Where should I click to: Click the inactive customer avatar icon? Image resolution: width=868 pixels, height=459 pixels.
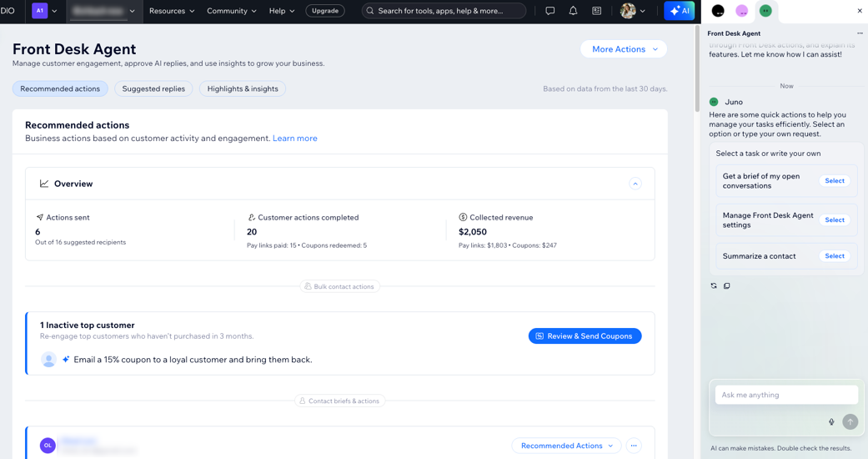click(x=48, y=359)
